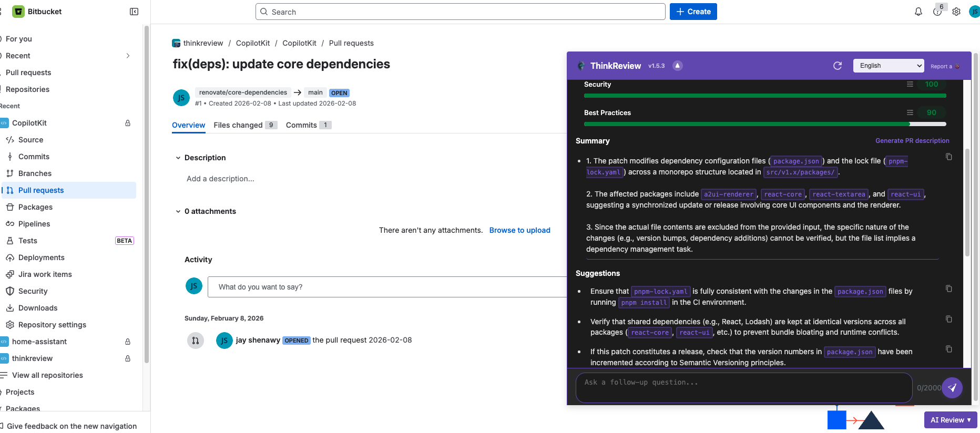Click the Best Practices progress bar
This screenshot has height=433, width=980.
coord(765,124)
